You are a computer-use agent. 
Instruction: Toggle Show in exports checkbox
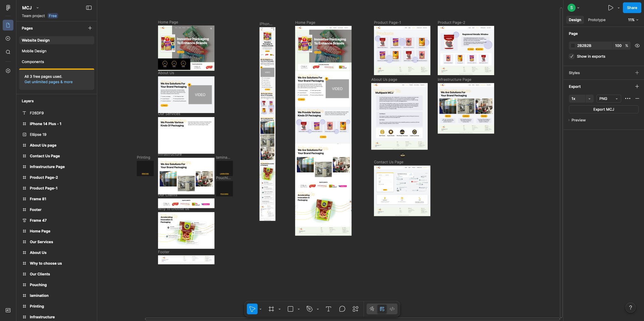click(x=572, y=56)
